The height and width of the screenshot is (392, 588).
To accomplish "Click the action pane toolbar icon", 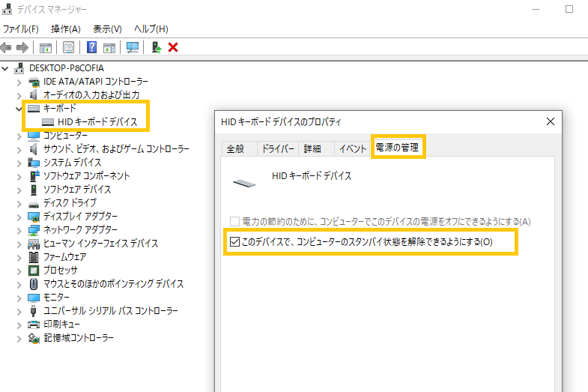I will pyautogui.click(x=109, y=48).
